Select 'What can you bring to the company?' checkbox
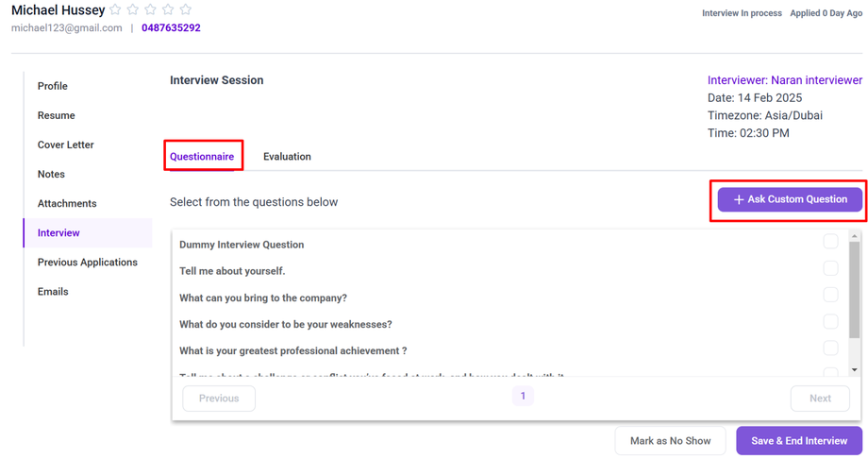Viewport: 868px width, 459px height. (830, 296)
